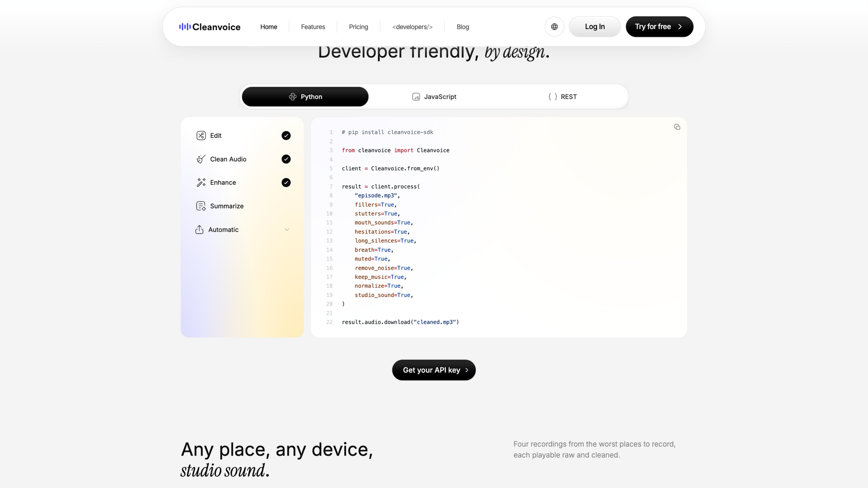868x488 pixels.
Task: Switch to the JavaScript code tab
Action: click(x=434, y=97)
